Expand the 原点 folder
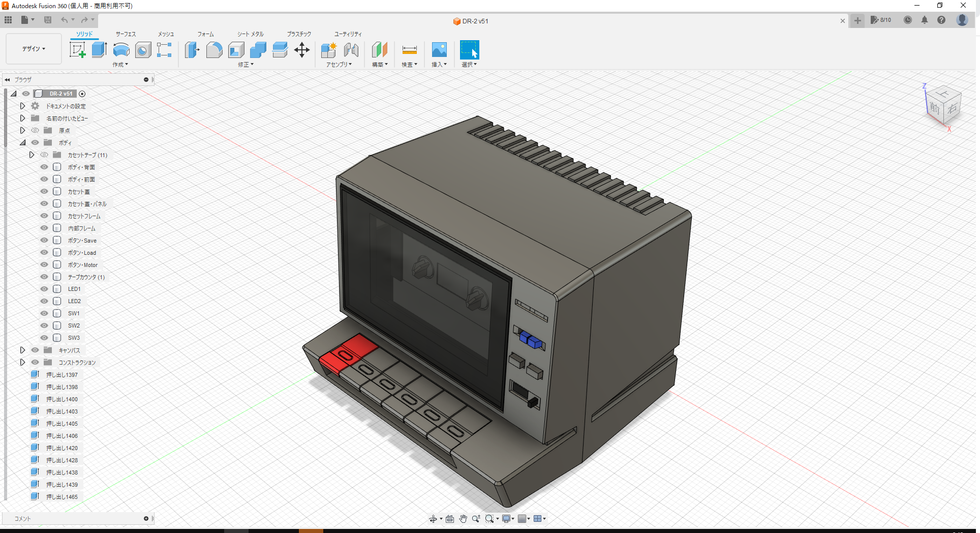Viewport: 980px width, 533px height. [22, 130]
